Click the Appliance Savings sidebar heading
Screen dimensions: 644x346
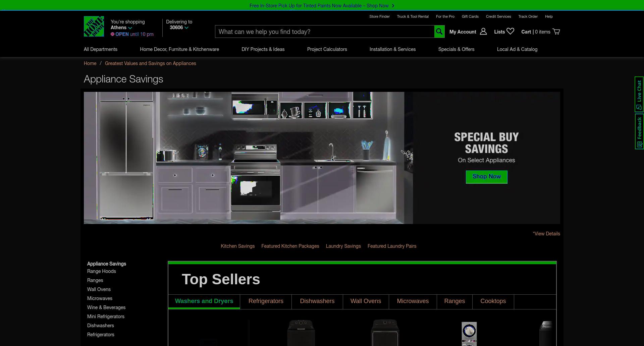click(107, 264)
